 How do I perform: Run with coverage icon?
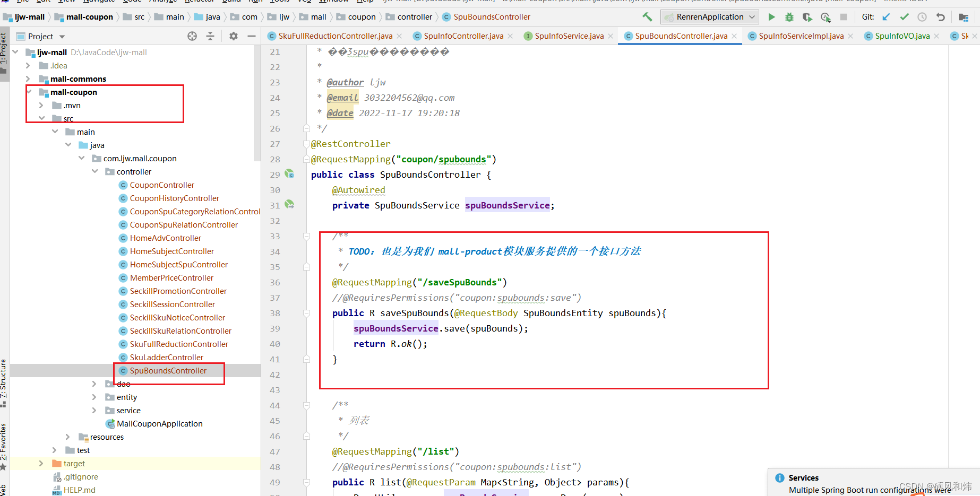coord(807,17)
